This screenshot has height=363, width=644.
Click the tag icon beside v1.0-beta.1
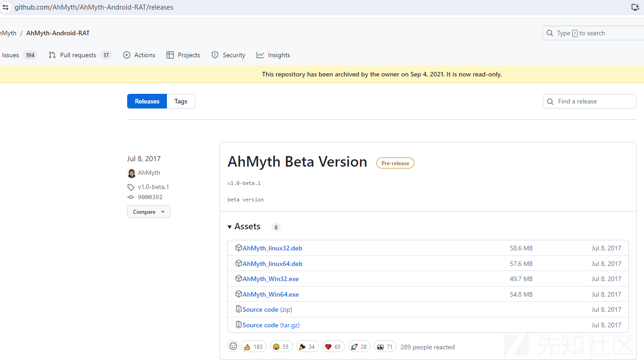tap(131, 187)
